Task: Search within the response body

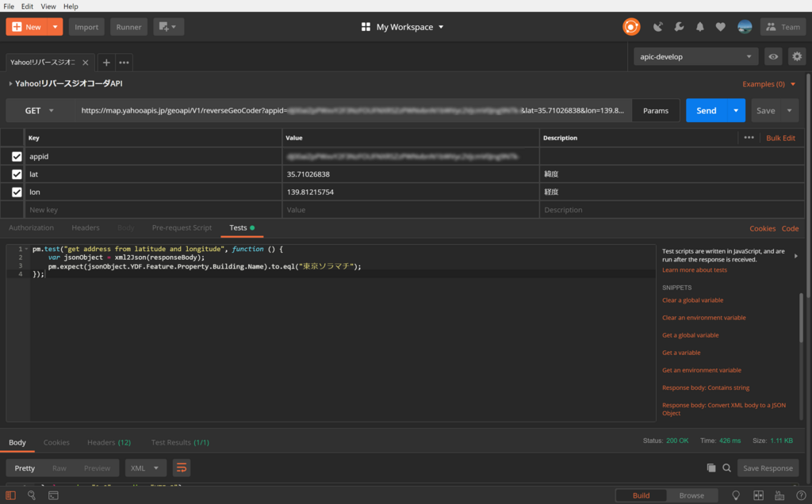Action: coord(726,468)
